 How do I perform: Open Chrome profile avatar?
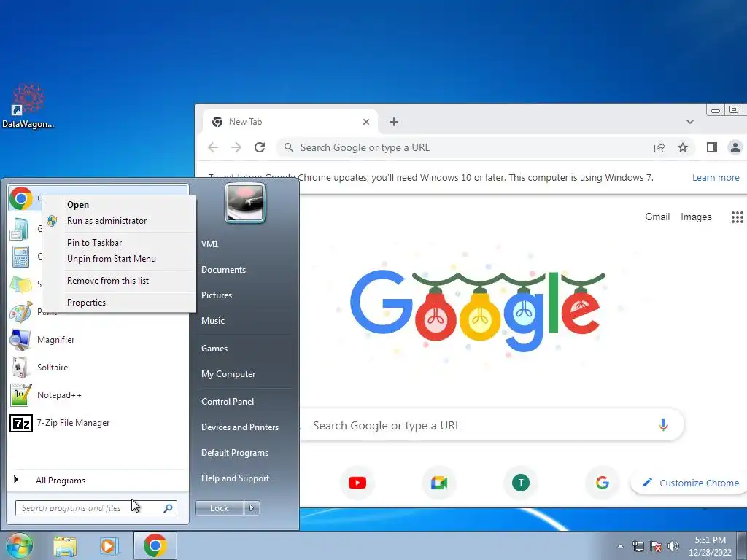point(735,147)
